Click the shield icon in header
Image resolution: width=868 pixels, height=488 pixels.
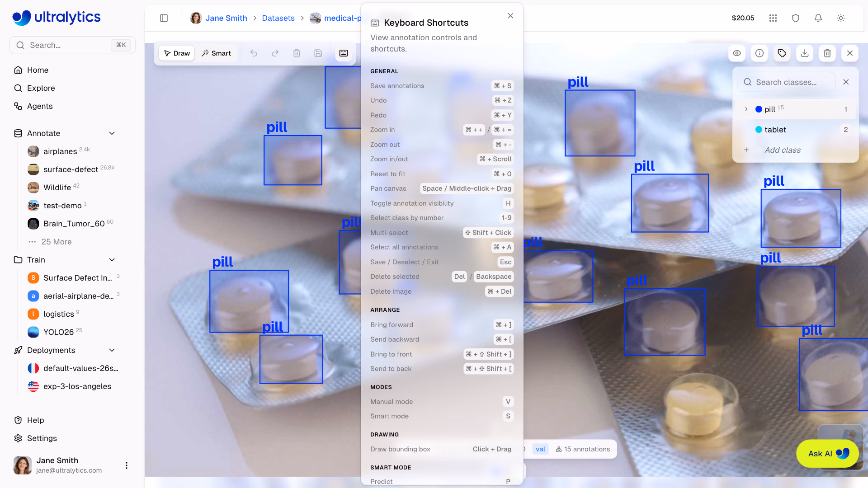click(x=796, y=18)
